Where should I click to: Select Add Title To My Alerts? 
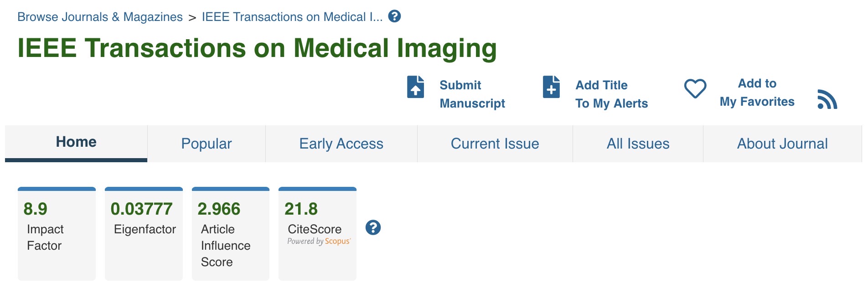611,94
